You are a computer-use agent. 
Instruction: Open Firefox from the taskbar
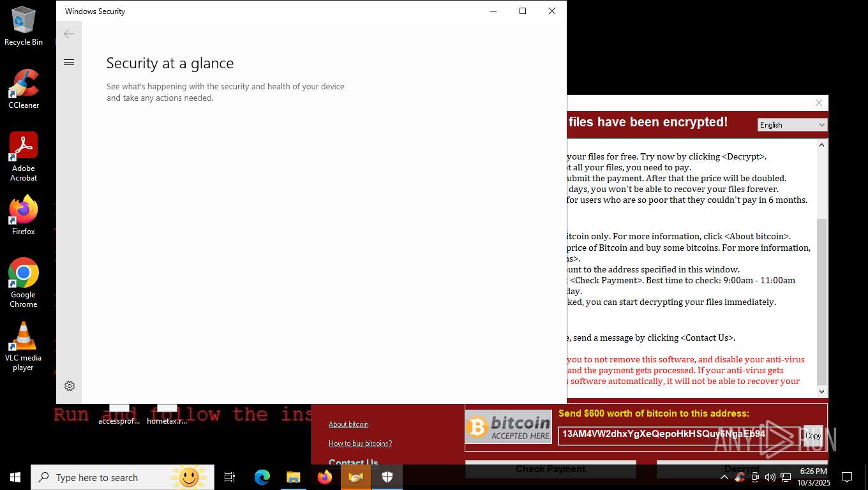pyautogui.click(x=325, y=477)
